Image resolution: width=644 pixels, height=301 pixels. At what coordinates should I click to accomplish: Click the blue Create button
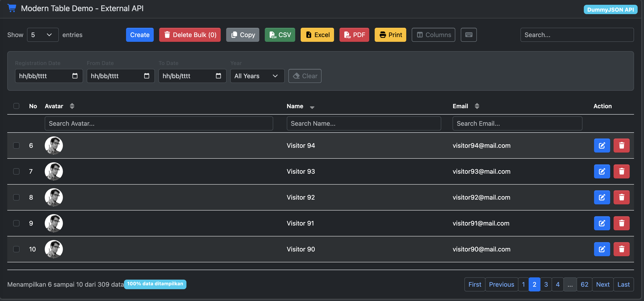click(x=140, y=35)
